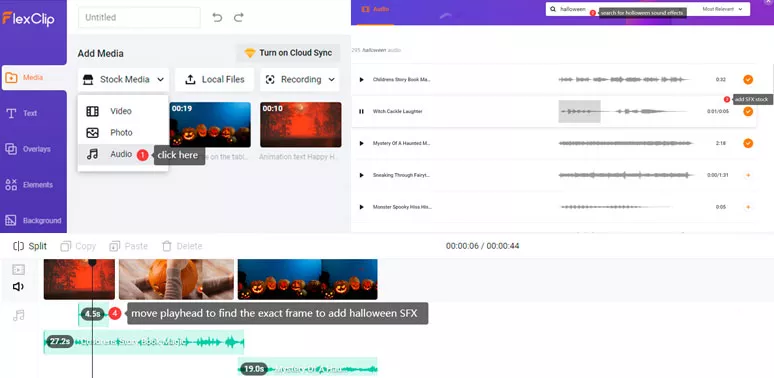Click the Mystery Of A Haunted M... title
This screenshot has height=378, width=774.
(401, 143)
